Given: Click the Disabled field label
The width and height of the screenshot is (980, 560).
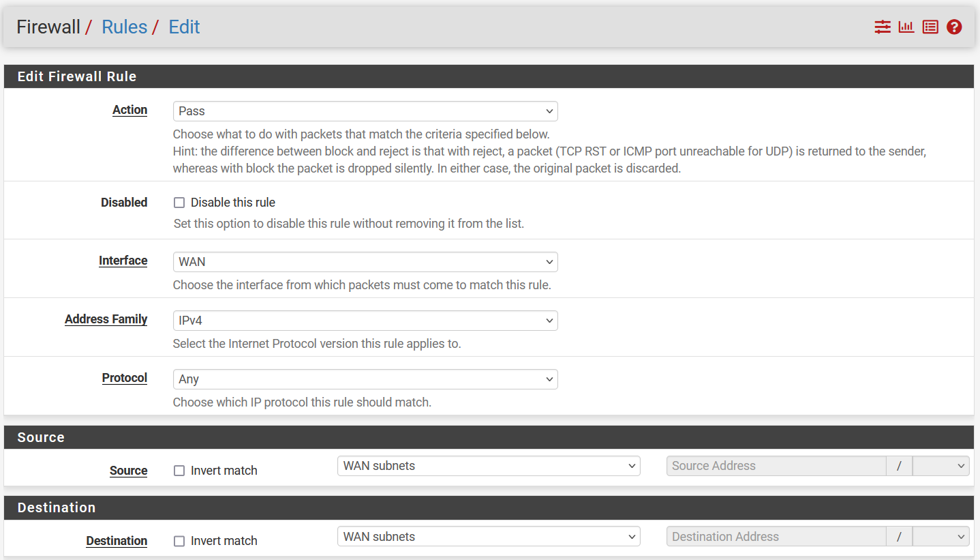Looking at the screenshot, I should coord(124,203).
